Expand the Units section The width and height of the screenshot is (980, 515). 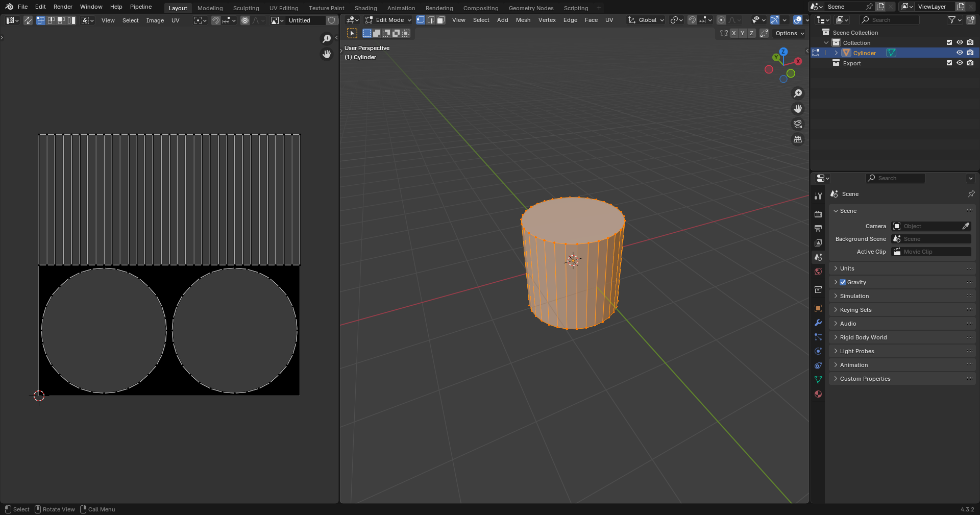(847, 268)
